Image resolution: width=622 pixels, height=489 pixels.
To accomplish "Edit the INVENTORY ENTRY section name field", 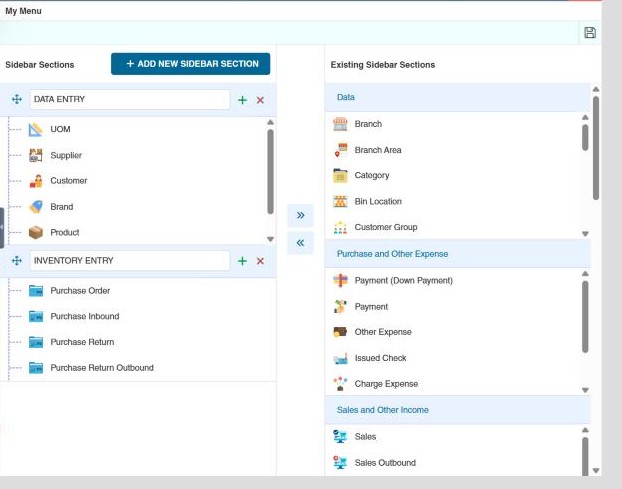I will coord(130,261).
